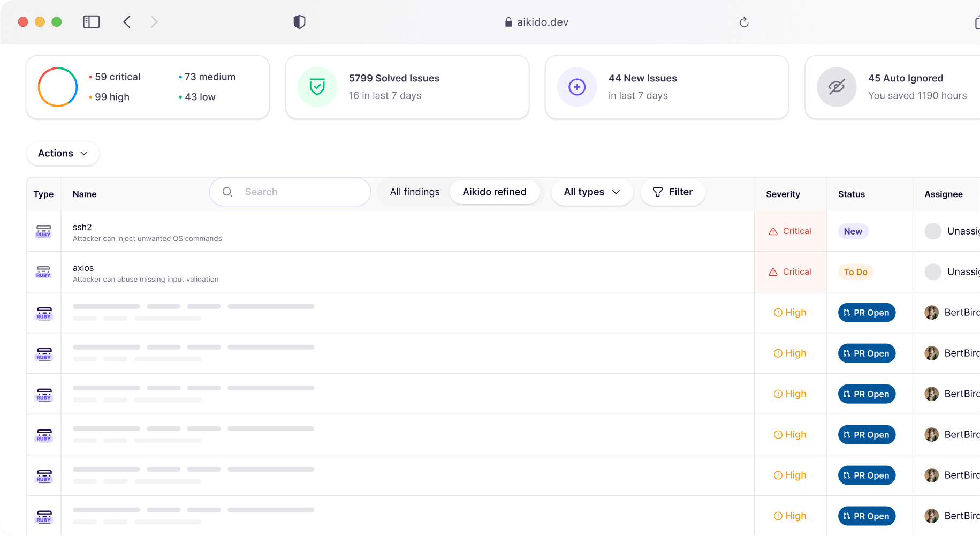Click the 73 medium count

[210, 77]
